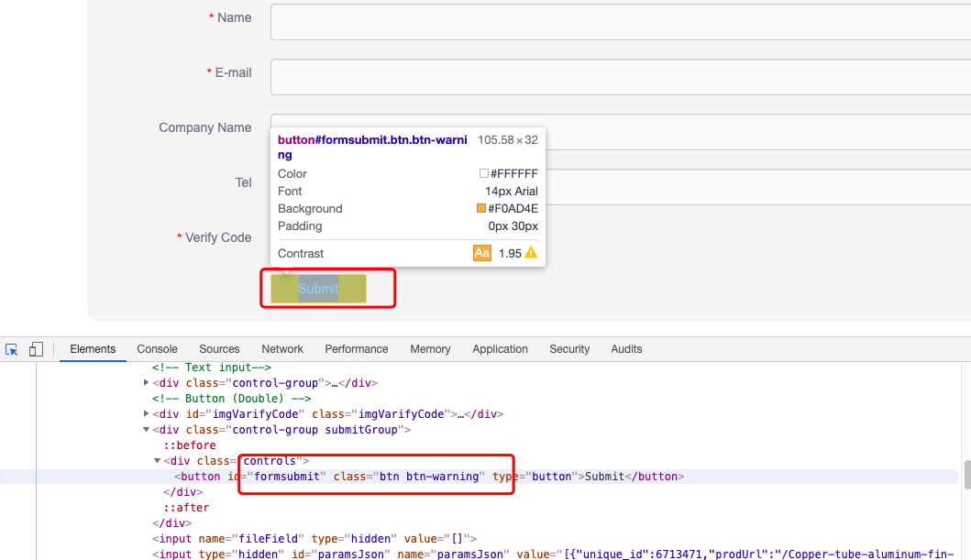Screen dimensions: 971x560
Task: Collapse the control-group submitGroup div
Action: coord(147,430)
